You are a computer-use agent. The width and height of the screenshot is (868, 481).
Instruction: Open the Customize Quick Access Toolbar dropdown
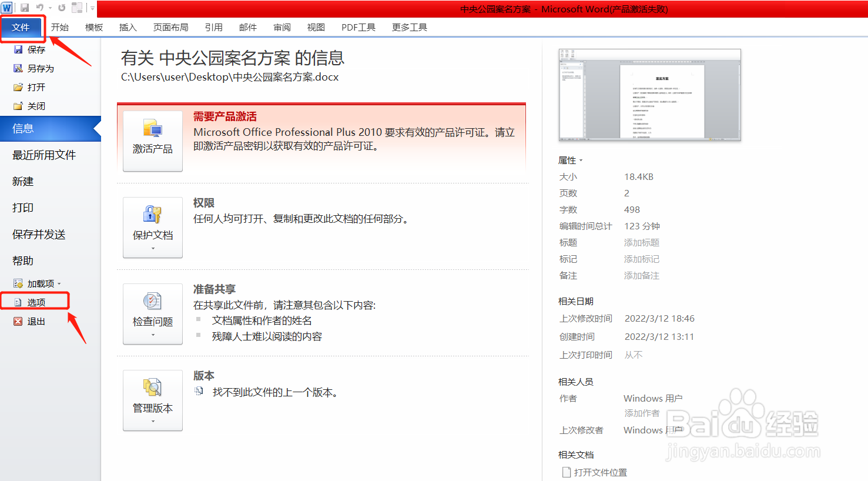[92, 8]
